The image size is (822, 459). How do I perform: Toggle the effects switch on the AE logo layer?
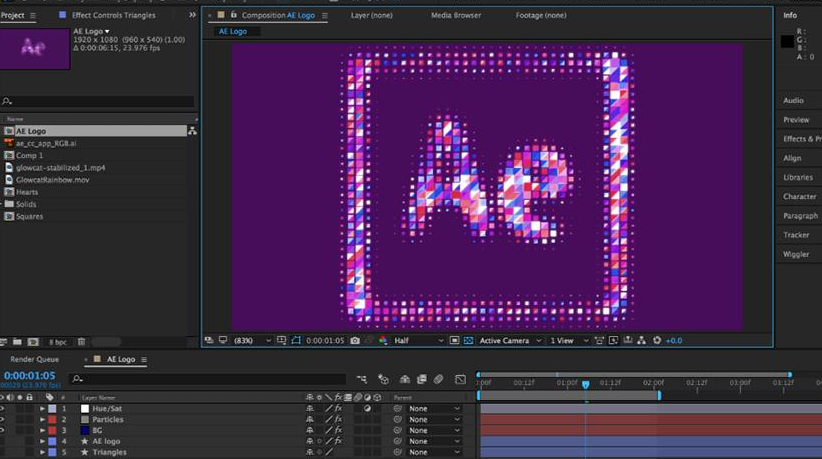point(339,441)
